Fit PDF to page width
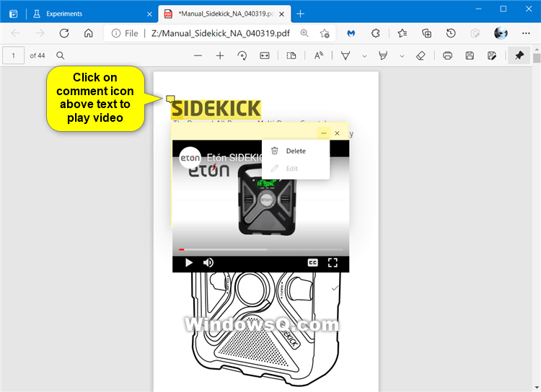Viewport: 541px width, 392px height. (x=265, y=55)
